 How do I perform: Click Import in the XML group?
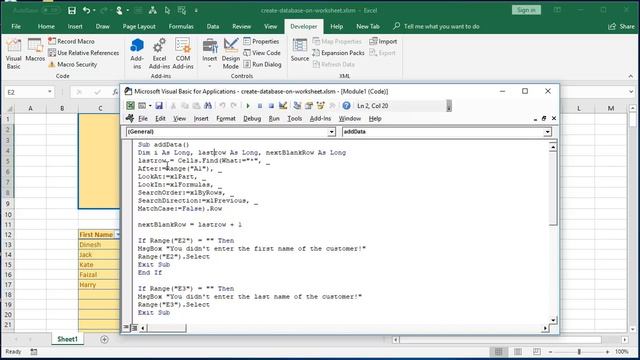383,41
